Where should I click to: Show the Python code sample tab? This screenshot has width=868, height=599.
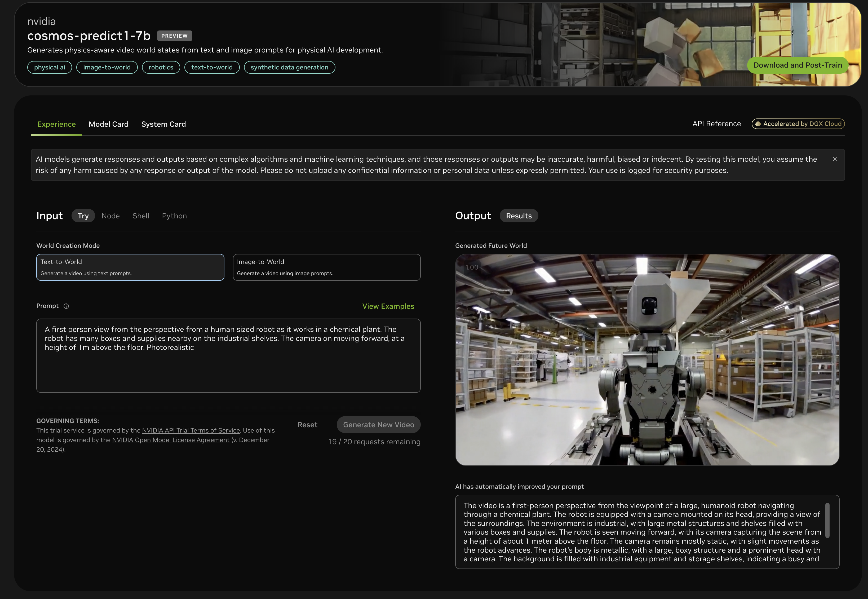pyautogui.click(x=174, y=216)
